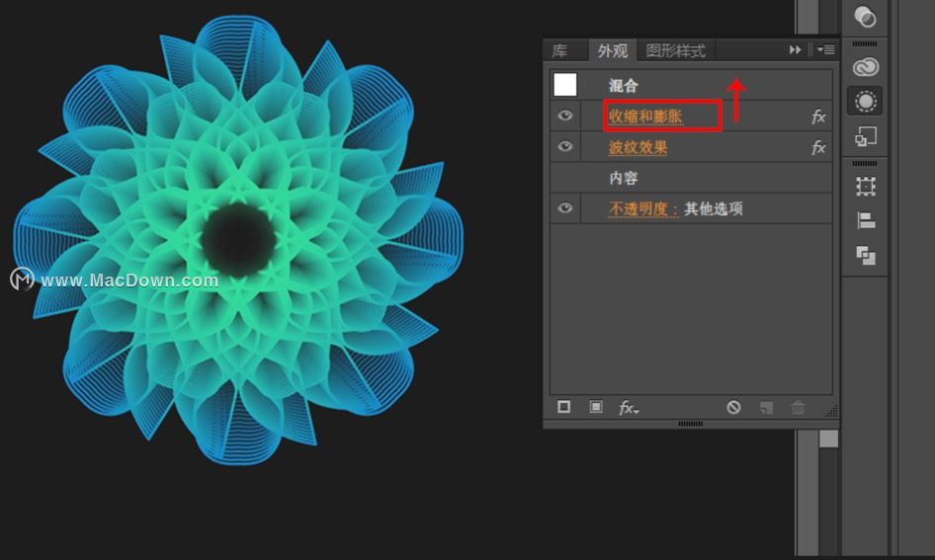This screenshot has width=935, height=560.
Task: Open the 不透明度 opacity link
Action: pos(642,209)
